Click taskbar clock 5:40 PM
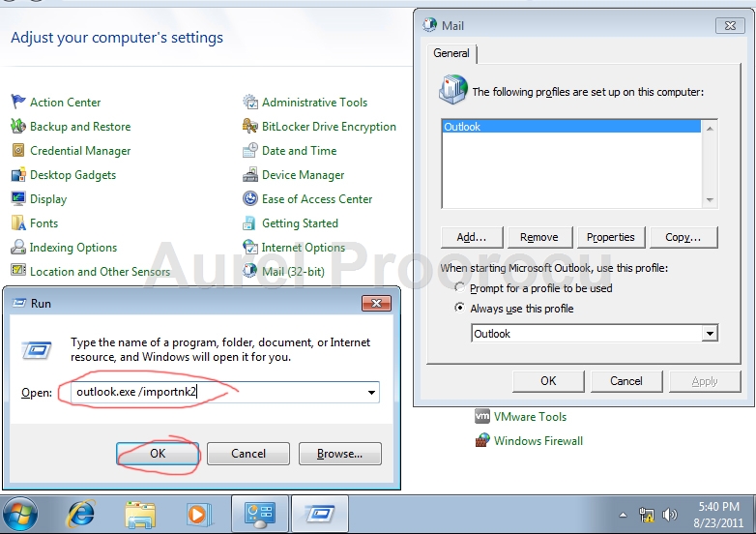This screenshot has height=534, width=756. [719, 507]
